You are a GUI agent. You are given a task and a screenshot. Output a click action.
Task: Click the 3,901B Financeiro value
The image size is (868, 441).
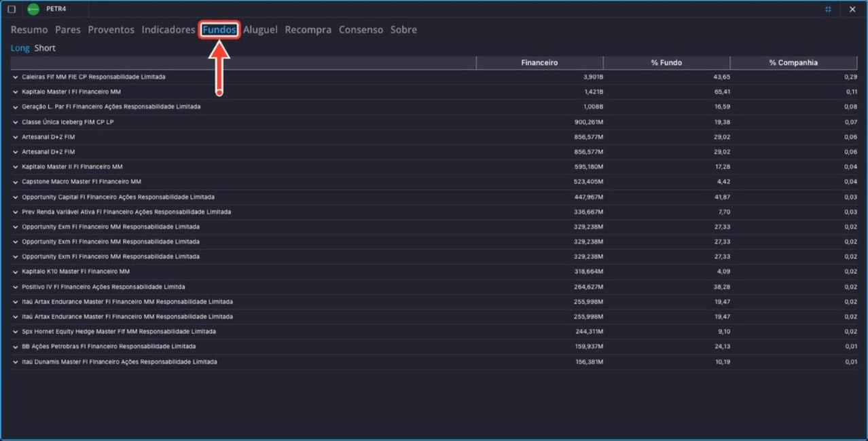coord(593,77)
